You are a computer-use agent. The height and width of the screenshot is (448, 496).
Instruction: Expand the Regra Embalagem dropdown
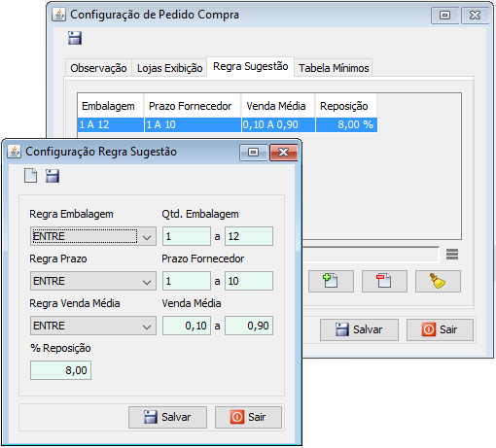(93, 236)
